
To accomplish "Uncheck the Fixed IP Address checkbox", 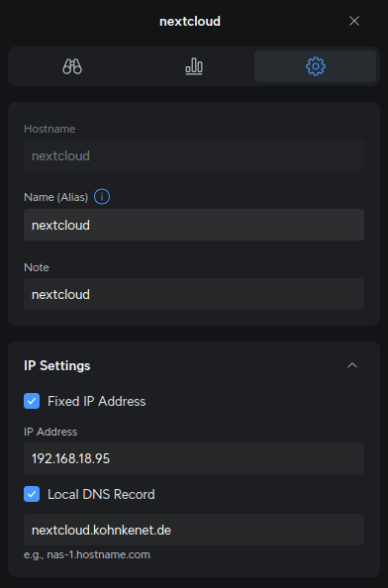I will pos(32,401).
